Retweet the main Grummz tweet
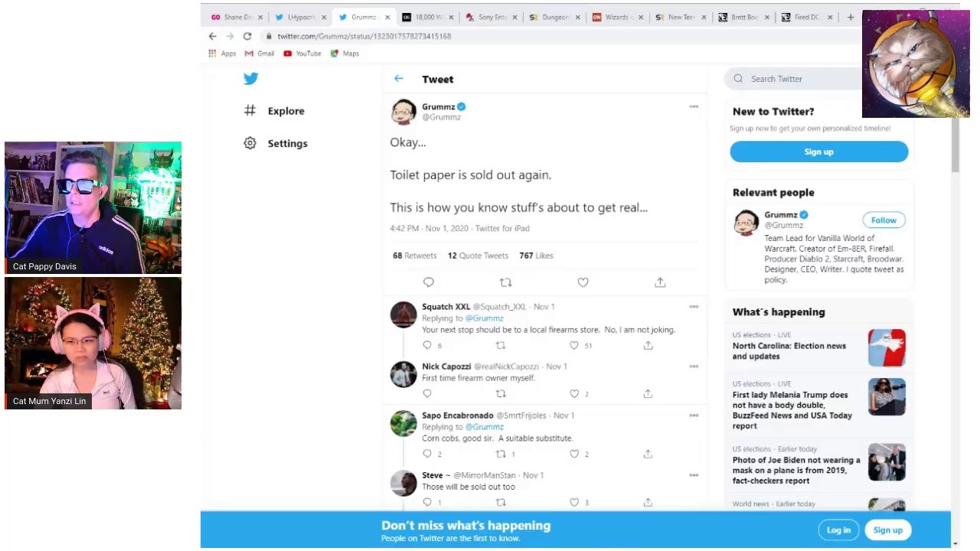The height and width of the screenshot is (551, 980). click(x=505, y=282)
